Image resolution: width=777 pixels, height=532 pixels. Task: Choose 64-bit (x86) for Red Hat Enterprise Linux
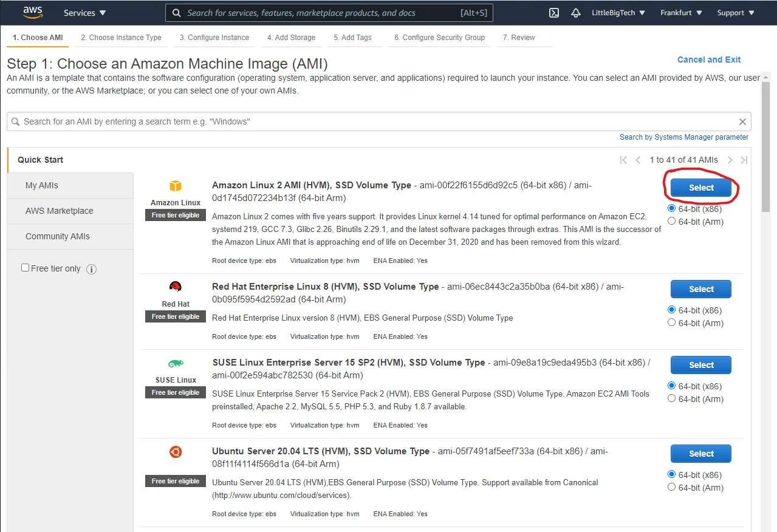click(x=671, y=310)
